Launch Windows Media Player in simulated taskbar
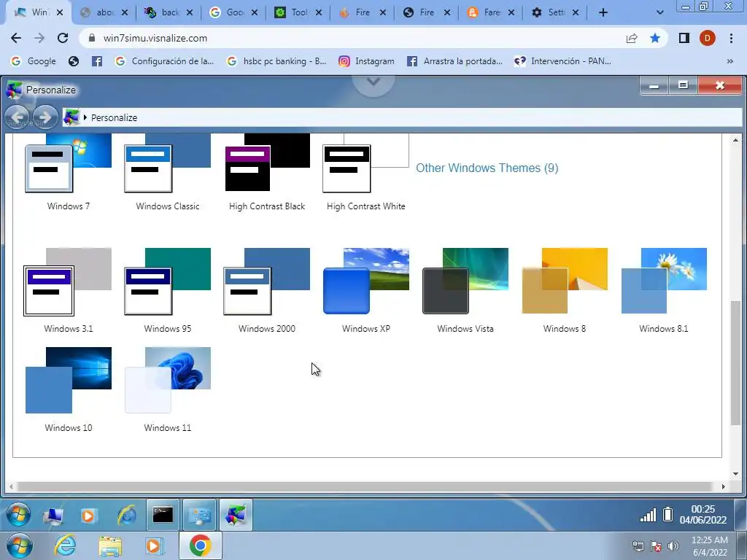 pos(88,516)
